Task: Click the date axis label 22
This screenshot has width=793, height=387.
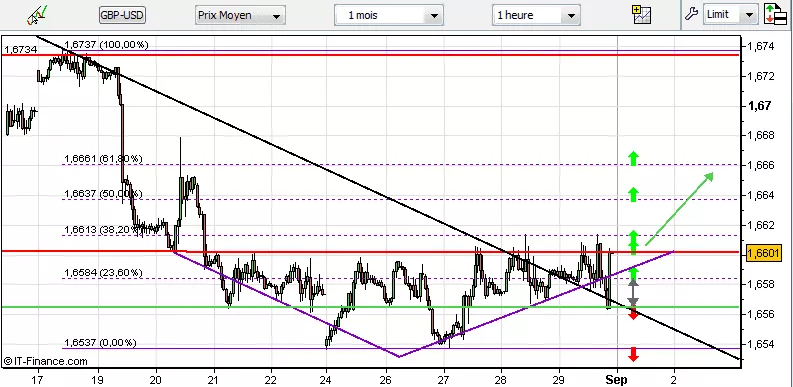Action: pos(271,379)
